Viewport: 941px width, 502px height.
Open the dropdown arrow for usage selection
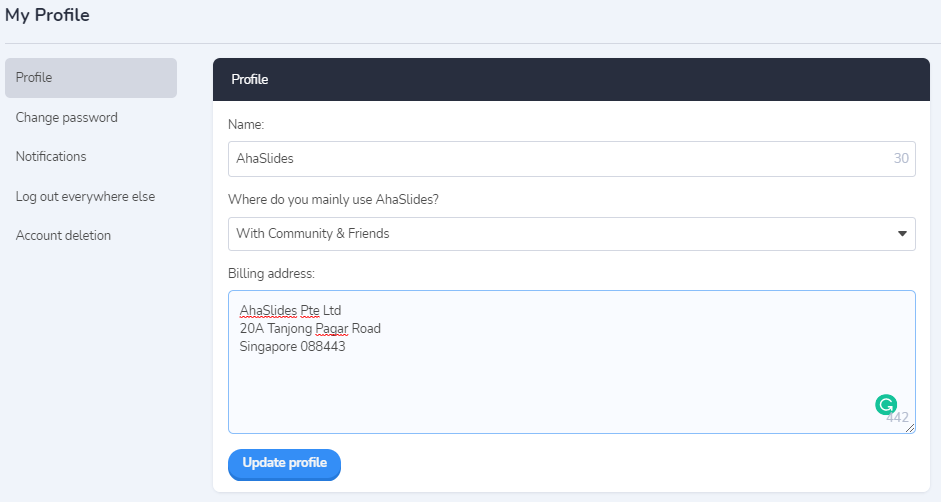902,234
